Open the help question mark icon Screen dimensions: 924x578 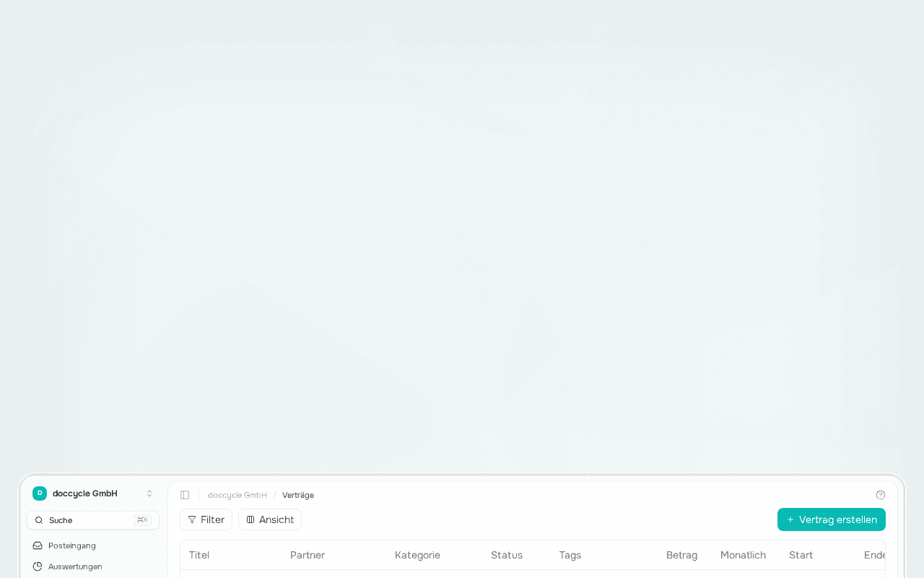(x=881, y=495)
